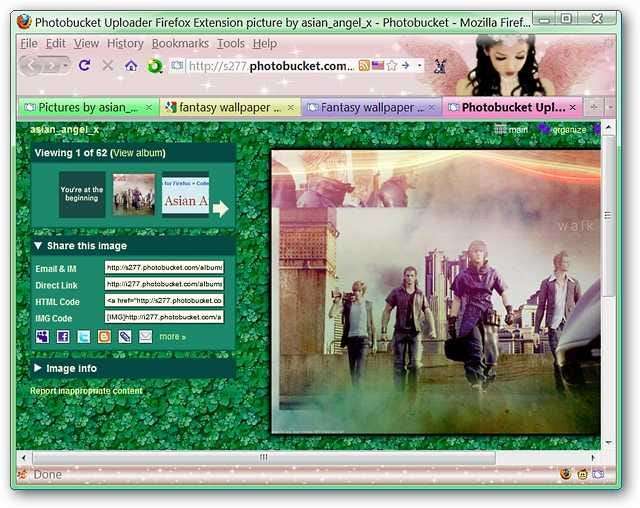
Task: Click the flag icon in the address bar
Action: tap(378, 65)
